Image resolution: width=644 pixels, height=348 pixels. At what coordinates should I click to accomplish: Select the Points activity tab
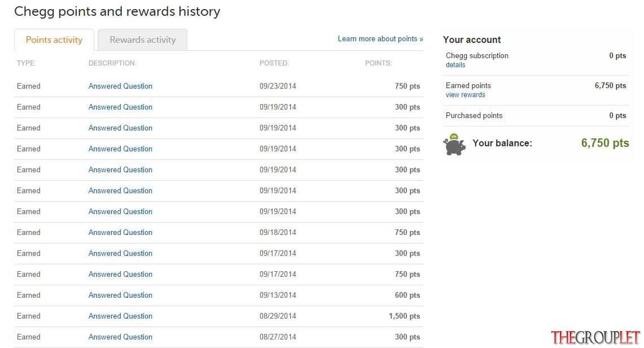pyautogui.click(x=54, y=40)
